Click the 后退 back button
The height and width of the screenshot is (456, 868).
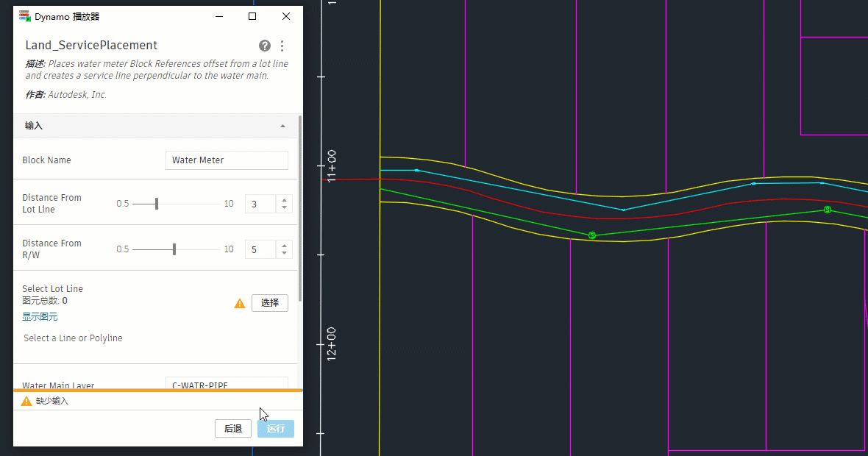[233, 428]
